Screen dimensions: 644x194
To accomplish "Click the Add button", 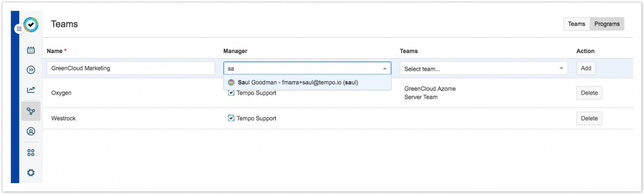I will click(x=586, y=68).
